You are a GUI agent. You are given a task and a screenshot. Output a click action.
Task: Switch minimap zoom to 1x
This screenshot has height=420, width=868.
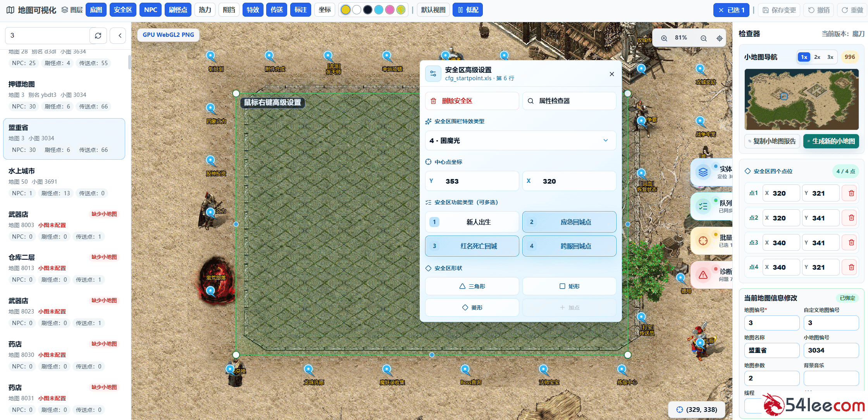(804, 57)
